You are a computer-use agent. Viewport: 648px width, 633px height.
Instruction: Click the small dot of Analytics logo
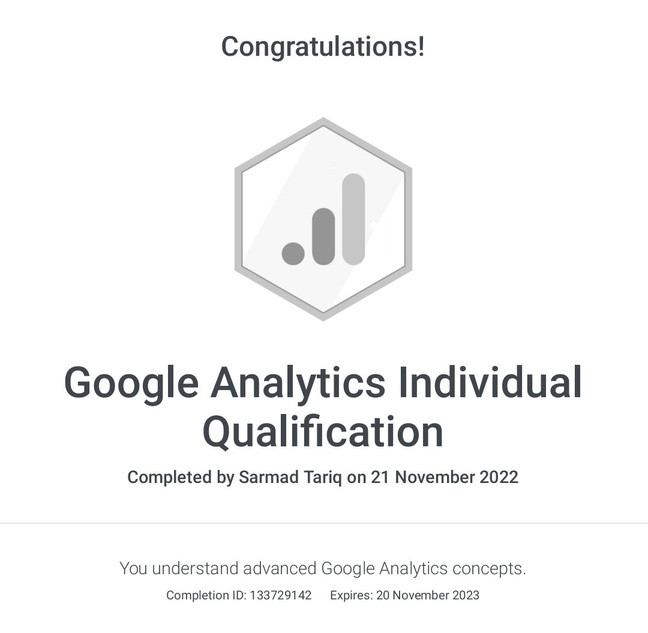[x=292, y=252]
